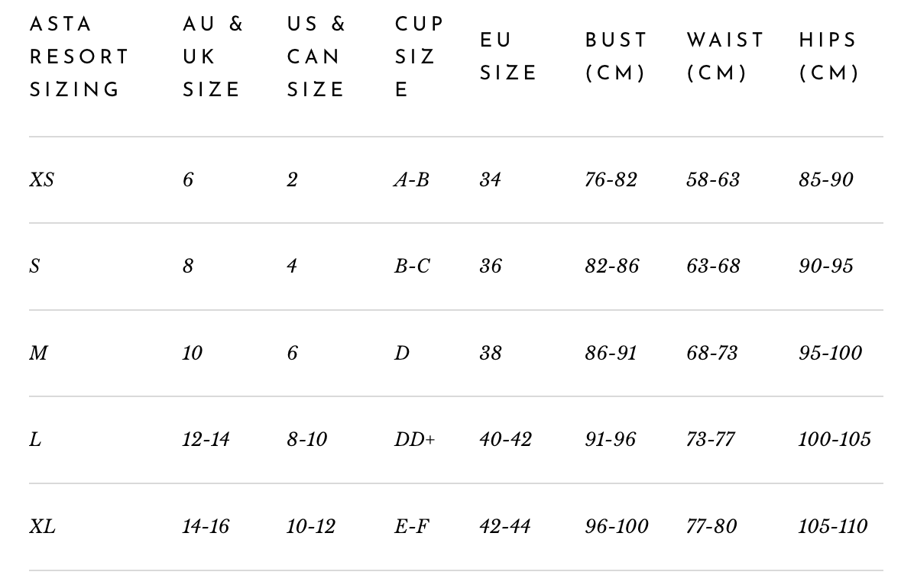This screenshot has width=914, height=588.
Task: Click the 12-14 AU & UK size cell
Action: click(206, 440)
